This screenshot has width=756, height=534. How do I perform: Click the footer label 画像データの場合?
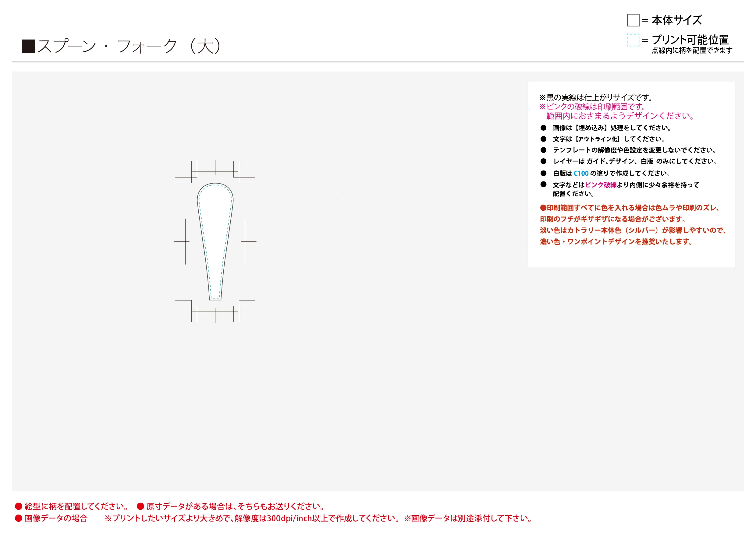[51, 518]
